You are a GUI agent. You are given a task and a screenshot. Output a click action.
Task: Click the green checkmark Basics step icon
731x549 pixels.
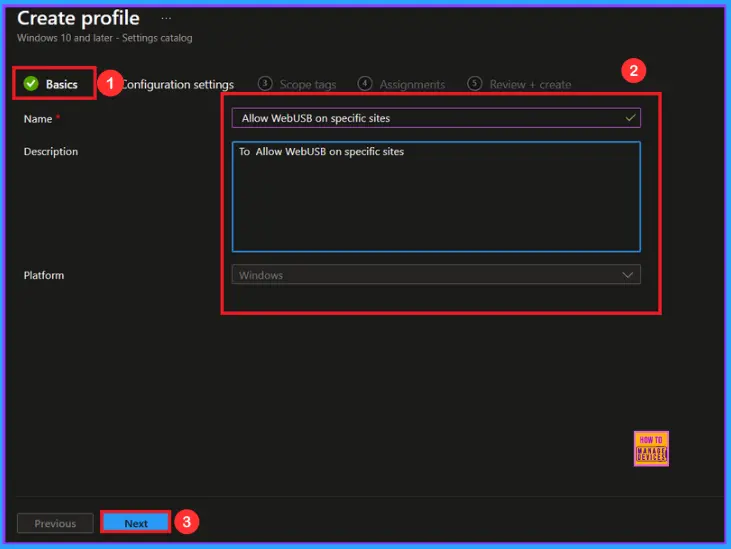[31, 83]
